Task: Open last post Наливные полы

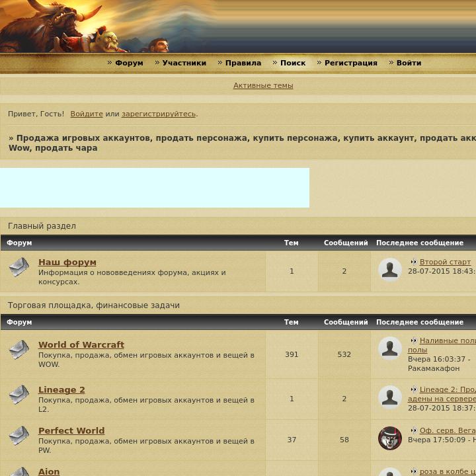Action: click(448, 340)
